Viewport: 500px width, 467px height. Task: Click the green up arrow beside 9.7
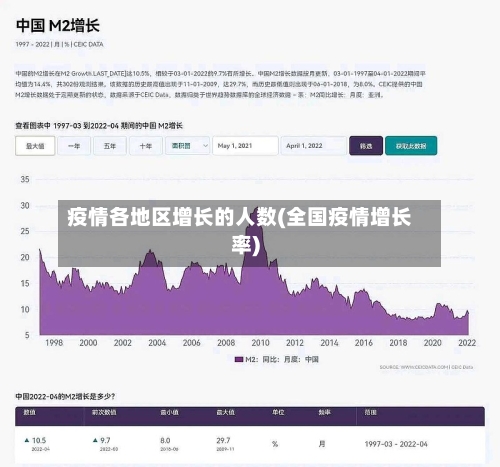95,440
